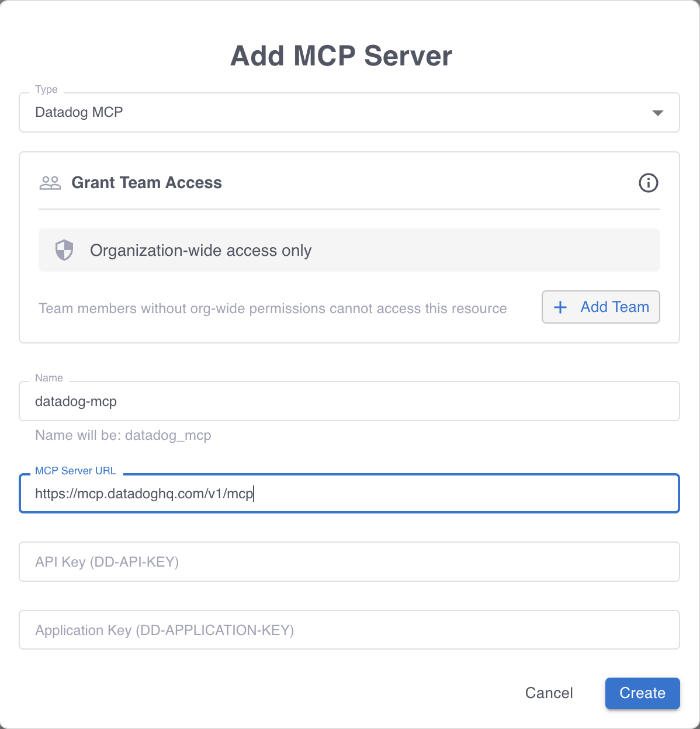Select the Datadog MCP type field
Viewport: 700px width, 729px height.
pyautogui.click(x=349, y=112)
